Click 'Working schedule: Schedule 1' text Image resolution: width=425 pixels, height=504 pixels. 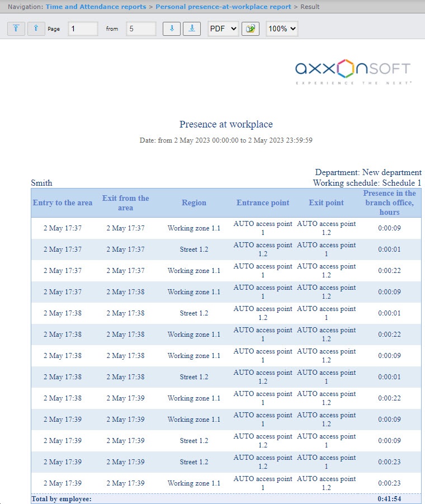pos(367,183)
